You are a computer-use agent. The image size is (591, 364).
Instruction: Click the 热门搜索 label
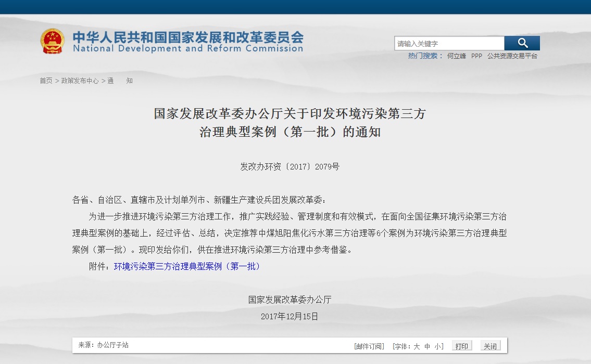tap(425, 56)
